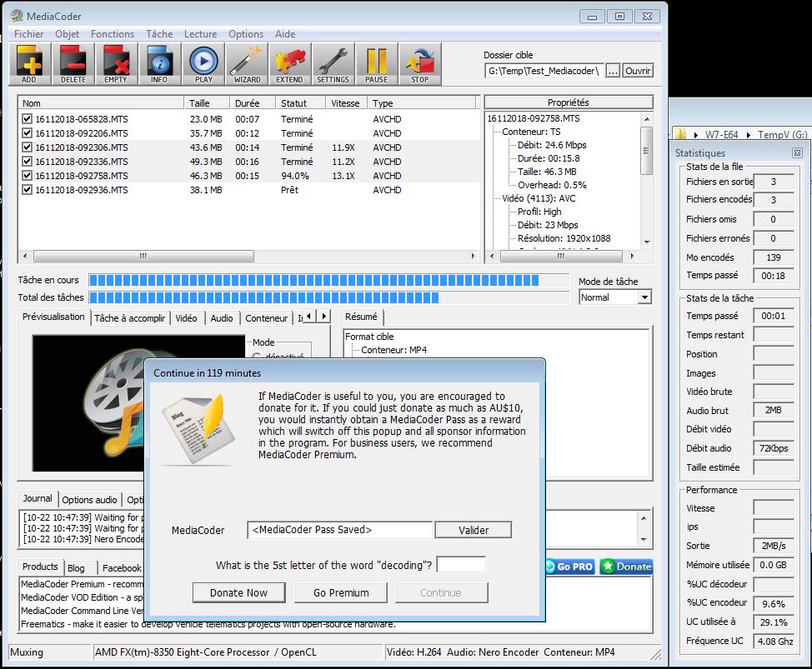Select the Conteneur: TS tree node
The image size is (812, 669).
(x=531, y=132)
